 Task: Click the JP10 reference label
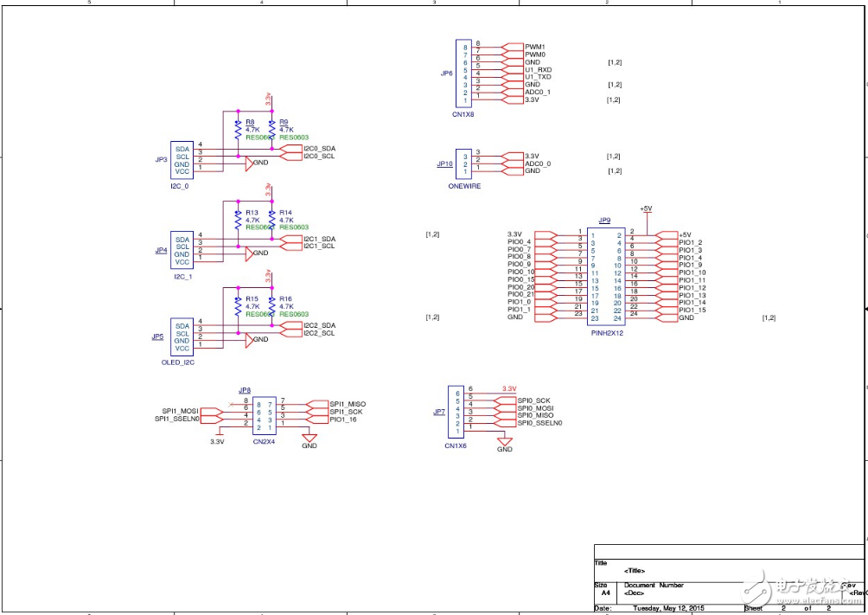[444, 163]
